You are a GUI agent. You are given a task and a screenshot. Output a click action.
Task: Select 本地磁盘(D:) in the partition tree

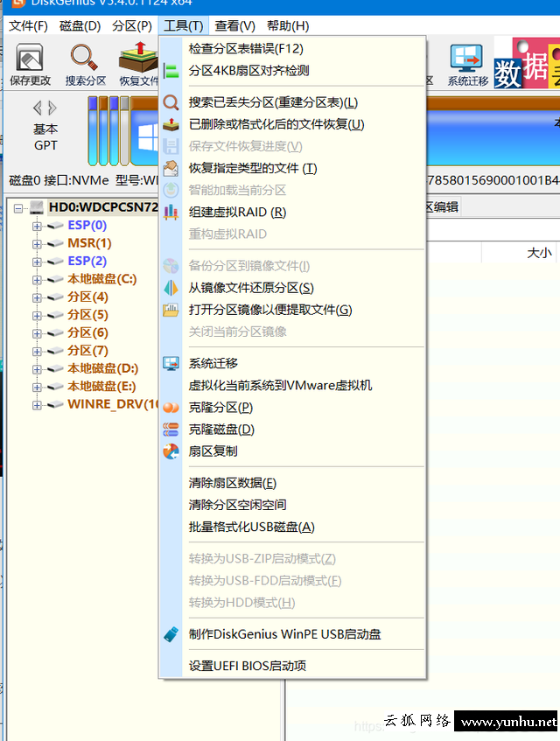102,368
